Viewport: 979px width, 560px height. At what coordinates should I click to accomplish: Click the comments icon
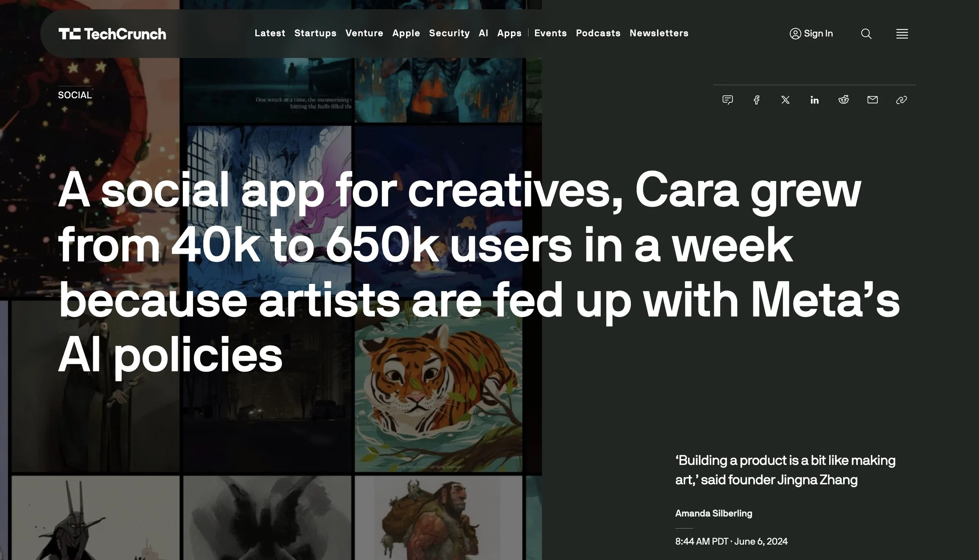727,100
